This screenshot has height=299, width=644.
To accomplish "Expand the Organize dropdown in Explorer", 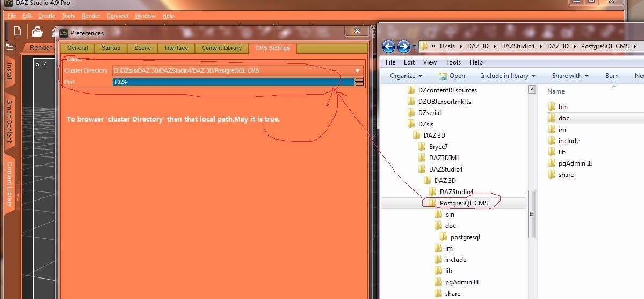I will click(406, 76).
